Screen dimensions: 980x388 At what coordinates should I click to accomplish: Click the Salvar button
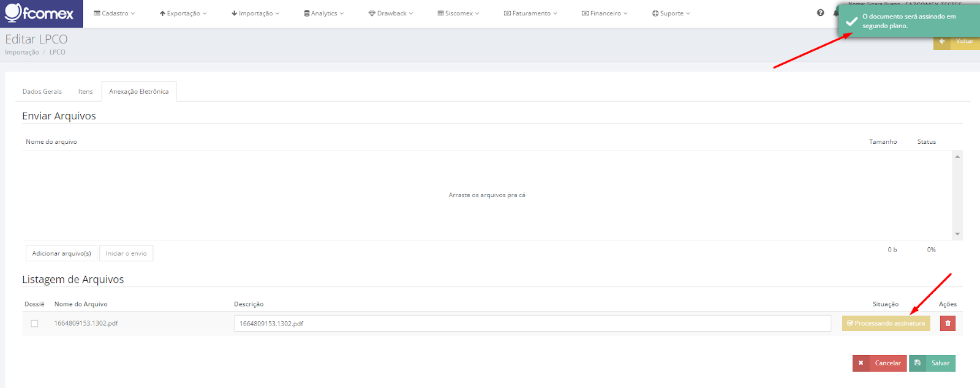(x=932, y=363)
